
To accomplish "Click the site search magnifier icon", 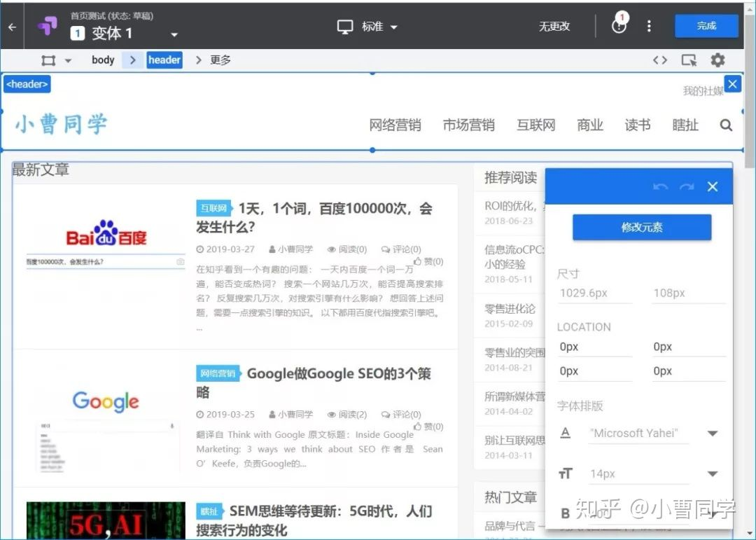I will pyautogui.click(x=726, y=125).
